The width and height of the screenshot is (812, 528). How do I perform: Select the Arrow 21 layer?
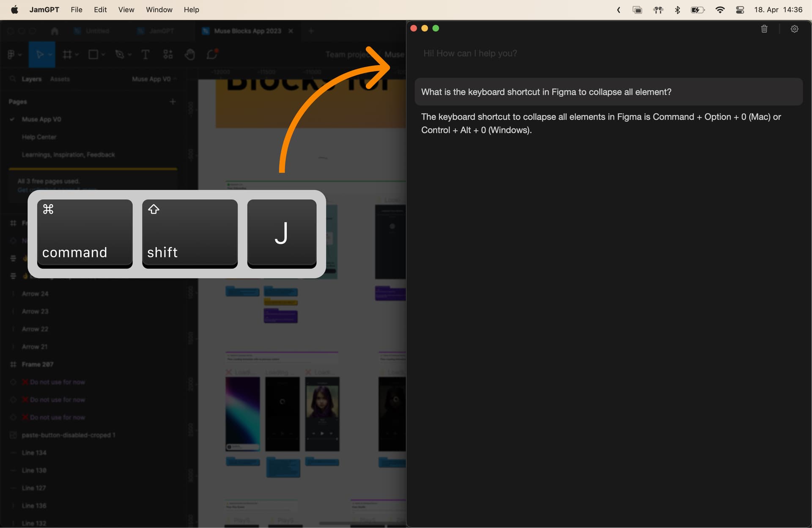[x=35, y=347]
